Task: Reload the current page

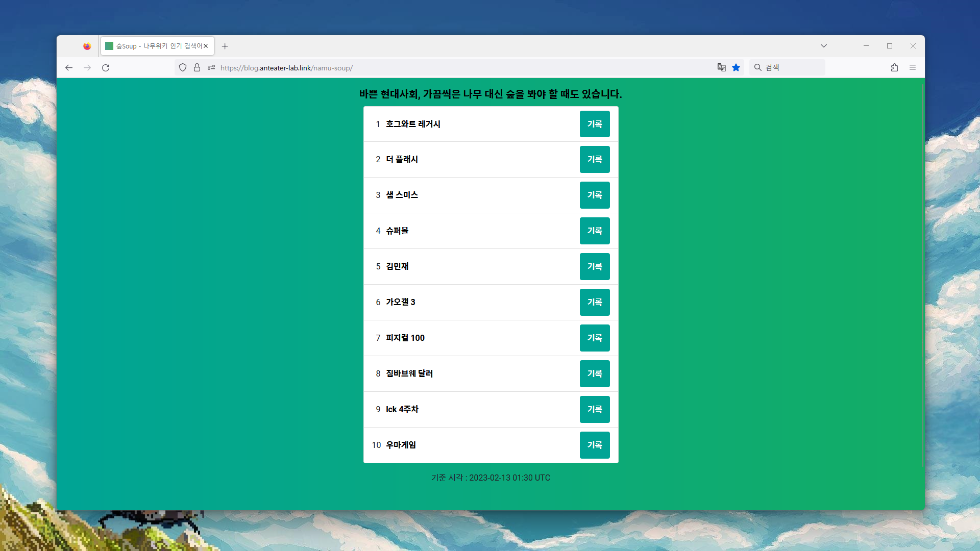Action: 106,67
